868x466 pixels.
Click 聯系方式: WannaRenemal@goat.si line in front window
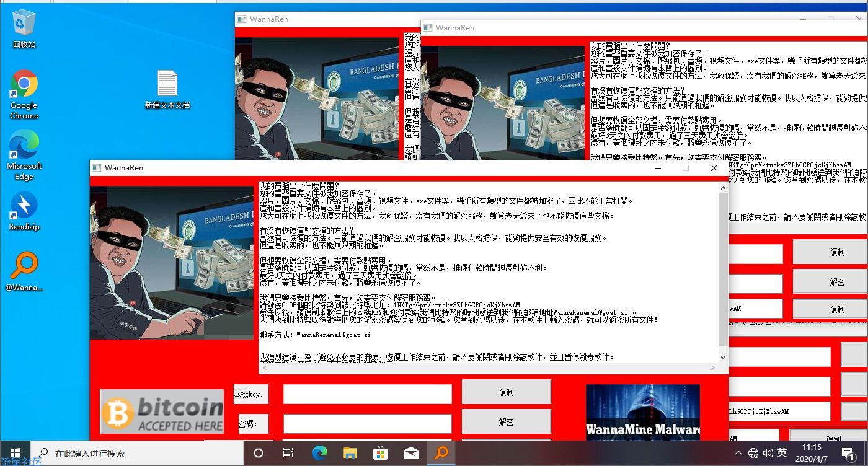pyautogui.click(x=315, y=335)
